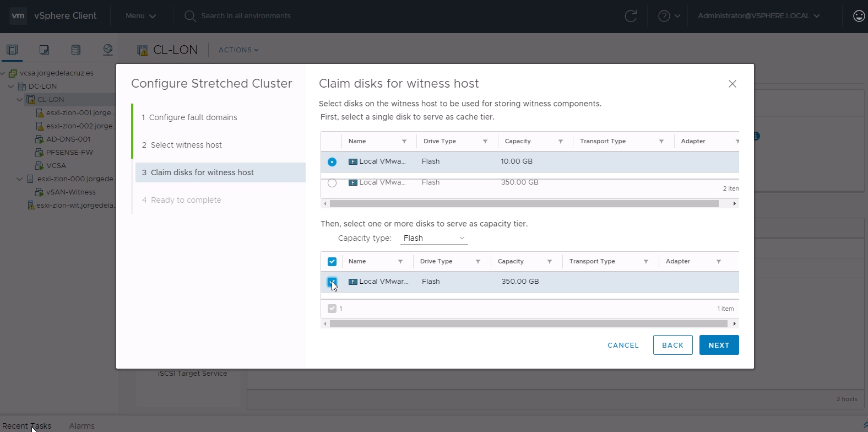Click the NEXT button
The image size is (868, 432).
719,345
